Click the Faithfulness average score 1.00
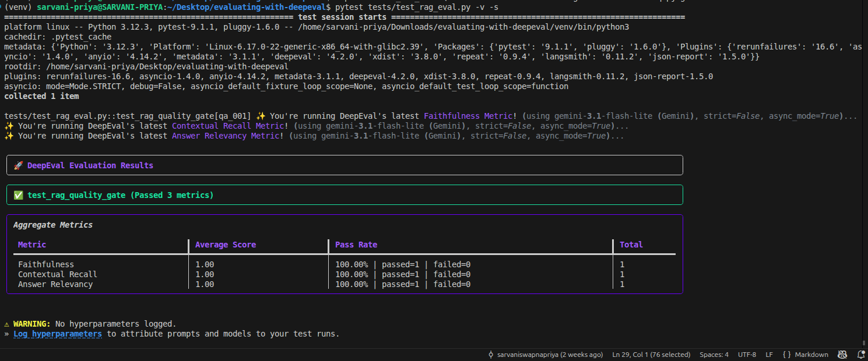868x361 pixels. 205,264
